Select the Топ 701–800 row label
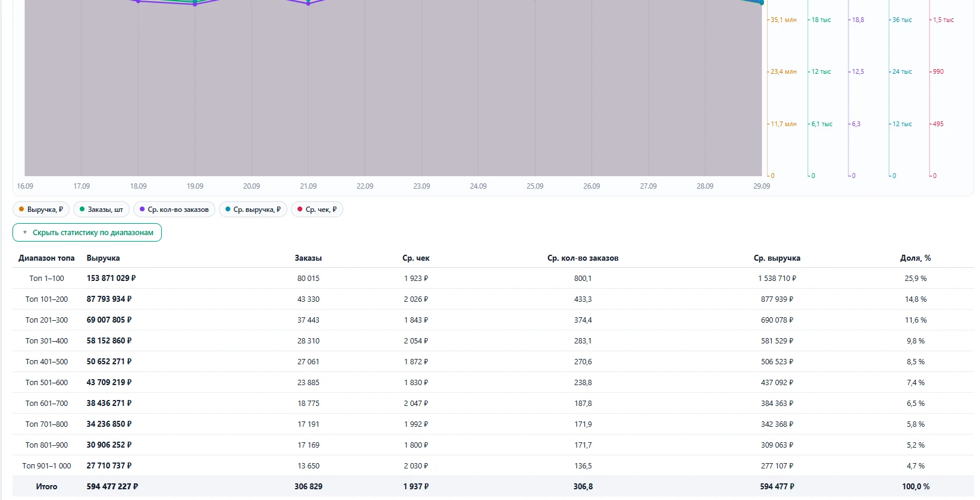The height and width of the screenshot is (500, 980). [x=46, y=424]
